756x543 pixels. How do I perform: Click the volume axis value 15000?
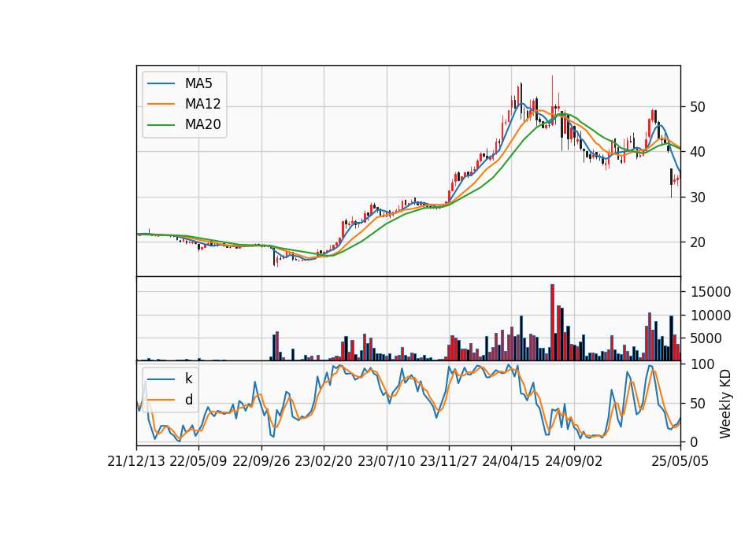click(x=710, y=292)
